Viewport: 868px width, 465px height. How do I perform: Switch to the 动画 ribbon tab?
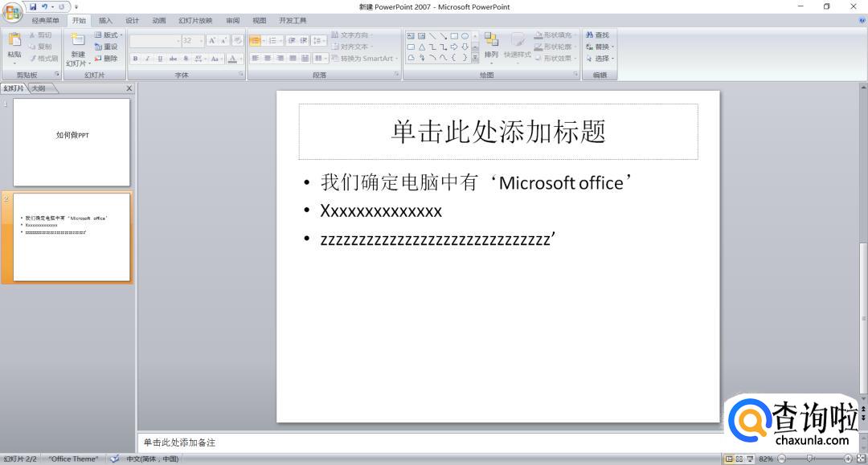coord(159,20)
